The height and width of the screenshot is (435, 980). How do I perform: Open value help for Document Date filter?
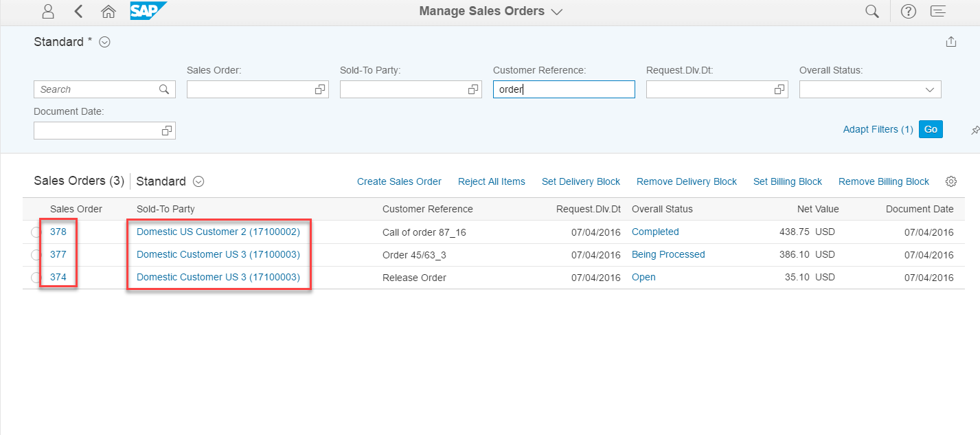pos(166,131)
